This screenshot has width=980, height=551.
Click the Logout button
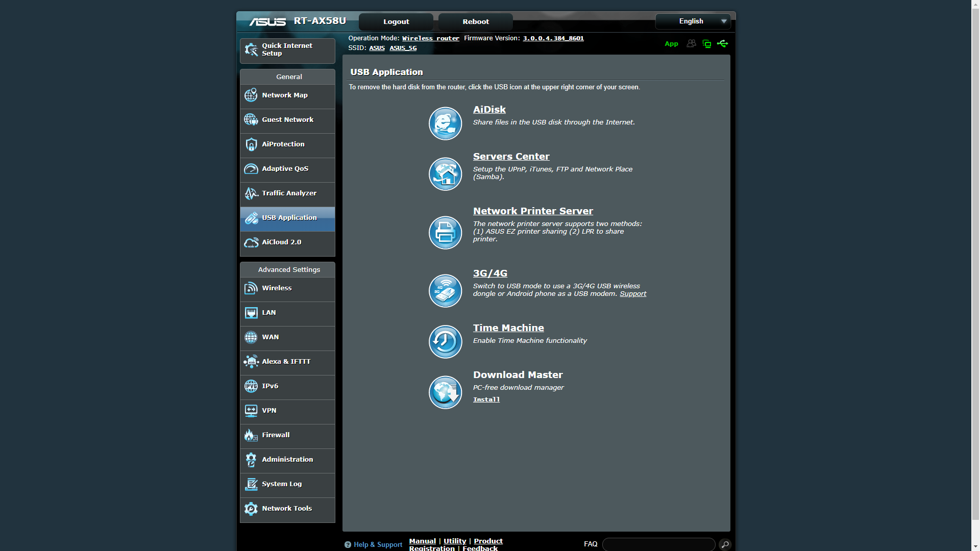point(396,22)
